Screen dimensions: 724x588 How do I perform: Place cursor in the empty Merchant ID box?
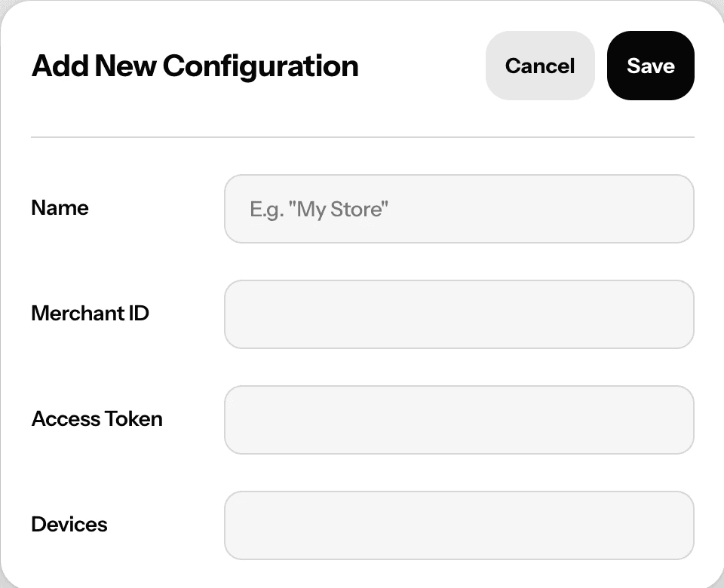coord(459,314)
